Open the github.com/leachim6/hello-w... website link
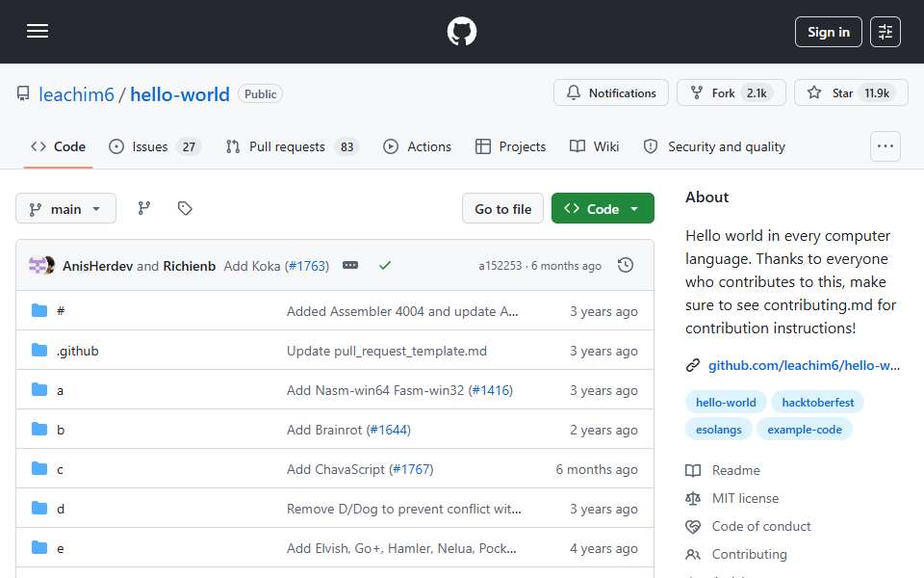924x578 pixels. [804, 366]
